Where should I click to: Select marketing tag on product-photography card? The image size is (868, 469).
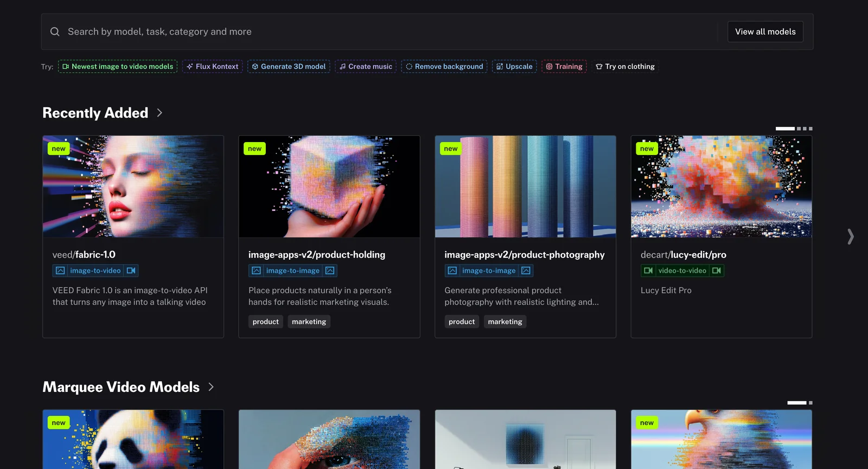505,322
